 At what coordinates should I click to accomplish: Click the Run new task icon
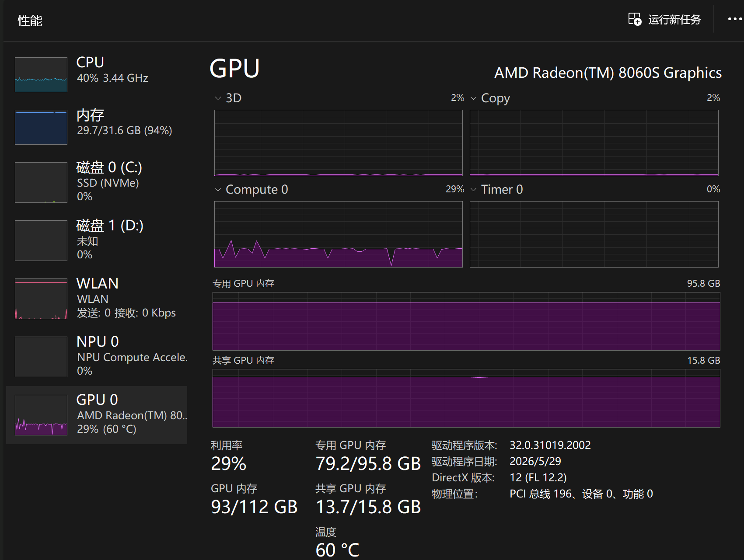click(635, 19)
